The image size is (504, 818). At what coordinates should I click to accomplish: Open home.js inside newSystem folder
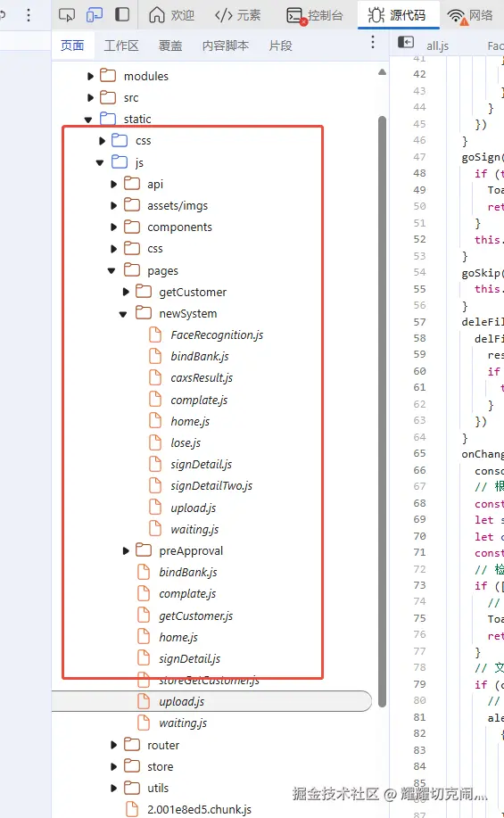pos(190,422)
